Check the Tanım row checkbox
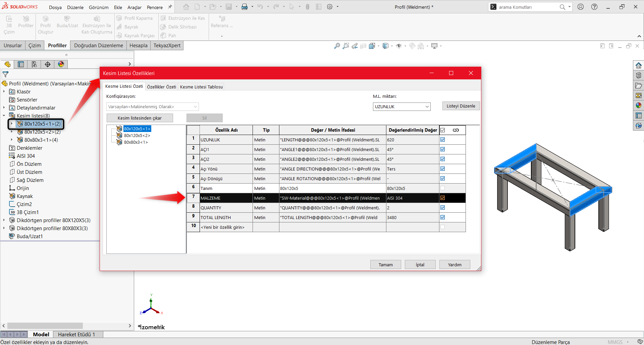 click(443, 188)
